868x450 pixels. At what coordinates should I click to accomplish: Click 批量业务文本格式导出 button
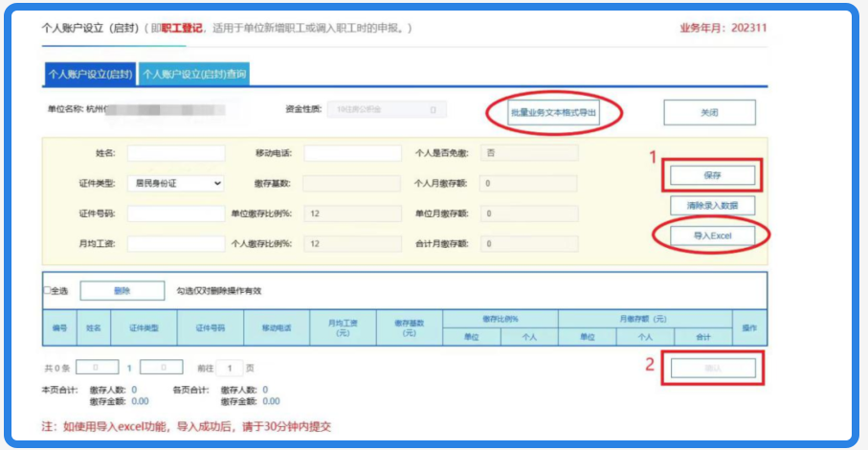click(553, 112)
